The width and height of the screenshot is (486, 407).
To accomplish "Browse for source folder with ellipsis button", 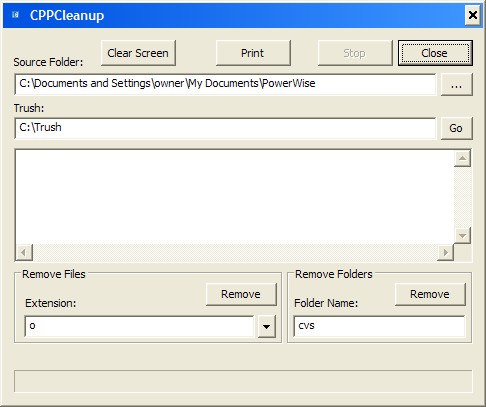I will [x=456, y=85].
